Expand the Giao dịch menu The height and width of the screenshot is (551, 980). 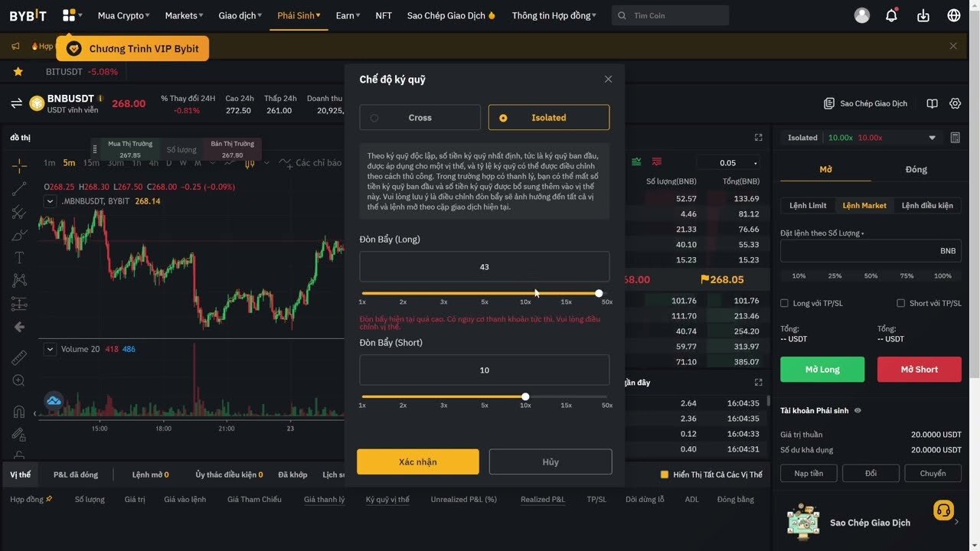(240, 15)
